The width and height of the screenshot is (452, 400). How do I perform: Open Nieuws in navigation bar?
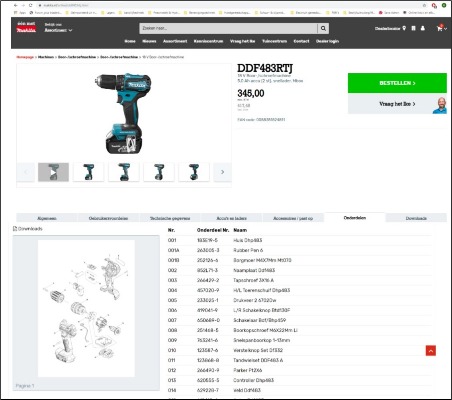coord(149,41)
